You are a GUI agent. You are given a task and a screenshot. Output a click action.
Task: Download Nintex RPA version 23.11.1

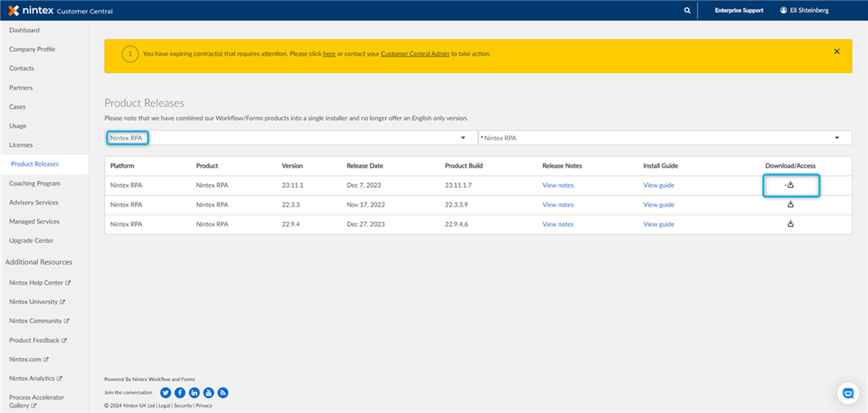pyautogui.click(x=791, y=185)
